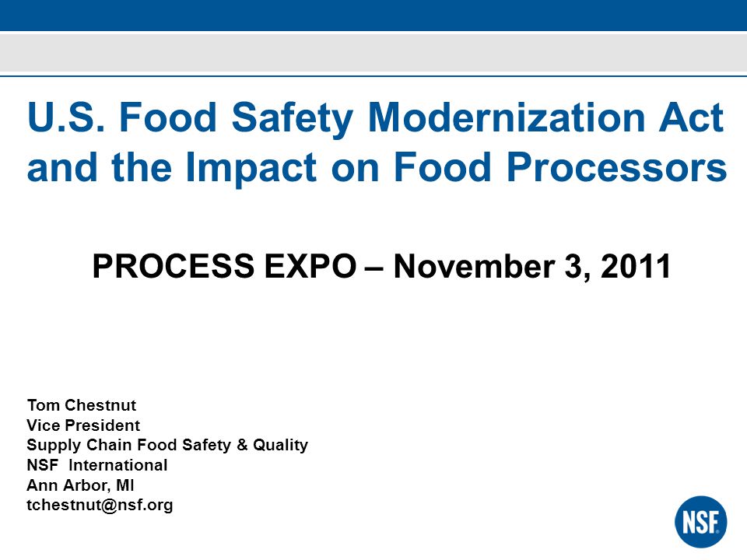Click the 'Supply Chain Food Safety' text
Viewport: 747px width, 560px height.
coord(128,445)
